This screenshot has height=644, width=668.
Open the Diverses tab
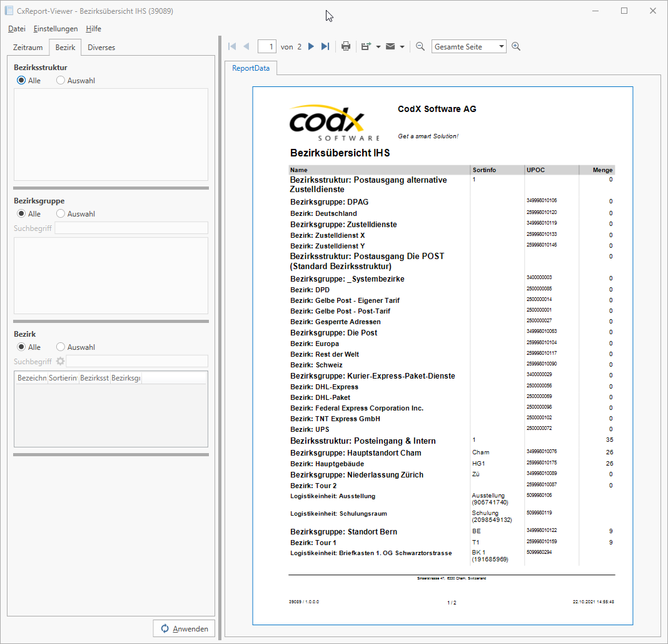(x=101, y=48)
